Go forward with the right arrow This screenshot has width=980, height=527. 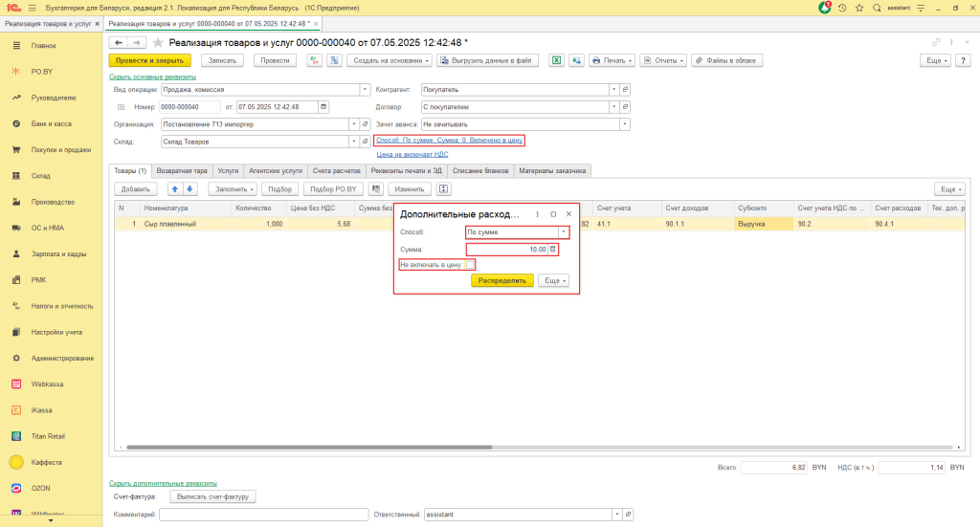137,42
